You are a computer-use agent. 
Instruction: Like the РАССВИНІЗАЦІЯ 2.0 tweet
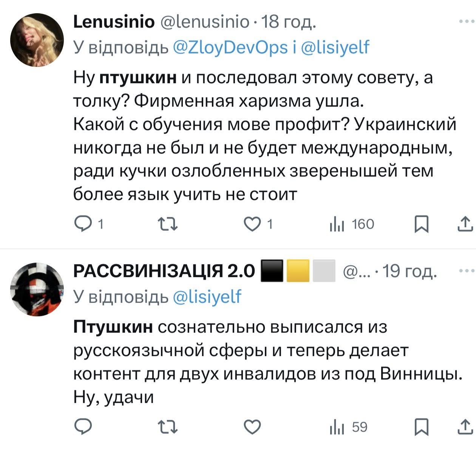[x=252, y=427]
